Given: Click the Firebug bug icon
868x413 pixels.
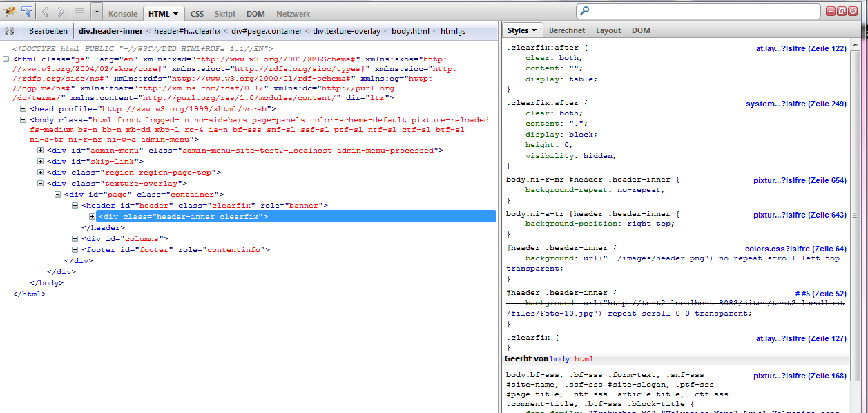Looking at the screenshot, I should (x=10, y=11).
